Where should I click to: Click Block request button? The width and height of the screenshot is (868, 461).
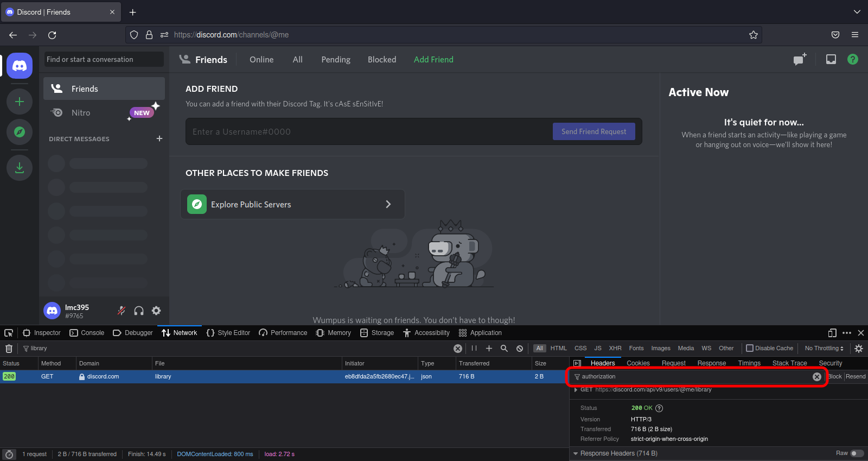(x=835, y=377)
